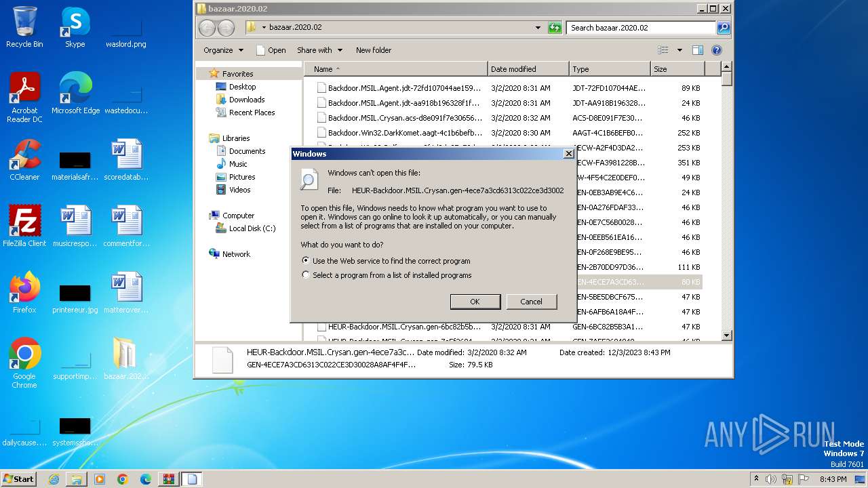
Task: Sort by Name column header
Action: [x=395, y=68]
